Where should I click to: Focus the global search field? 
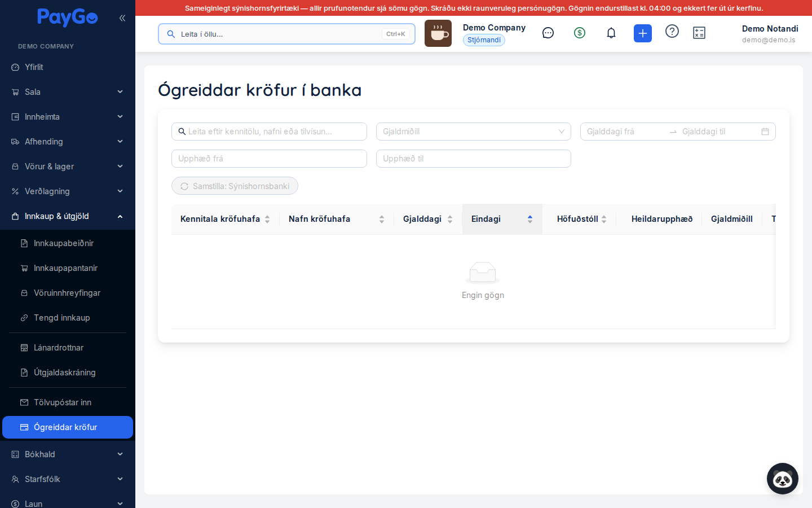click(x=286, y=34)
